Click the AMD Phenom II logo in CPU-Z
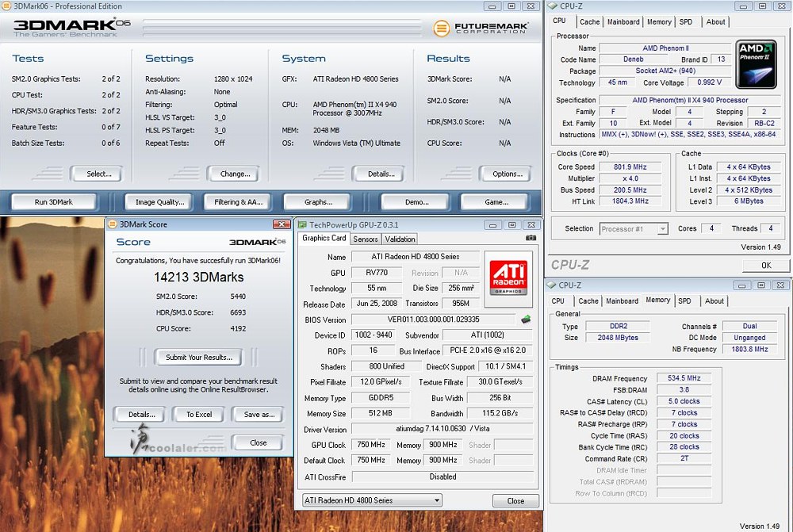The image size is (793, 532). click(x=756, y=64)
